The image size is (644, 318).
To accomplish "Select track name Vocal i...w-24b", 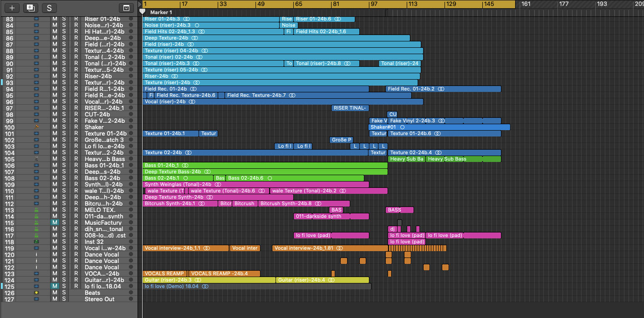I will click(105, 248).
